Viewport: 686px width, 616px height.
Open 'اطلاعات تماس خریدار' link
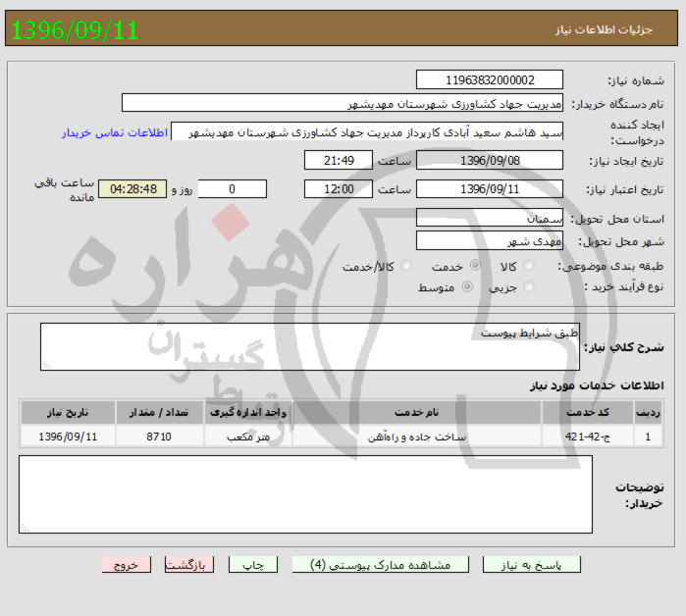[115, 132]
